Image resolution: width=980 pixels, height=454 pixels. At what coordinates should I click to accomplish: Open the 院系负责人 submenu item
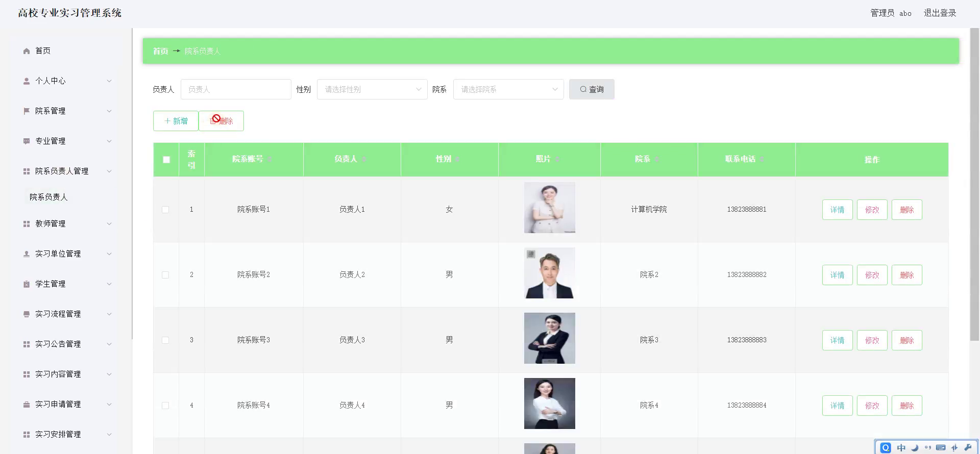48,197
